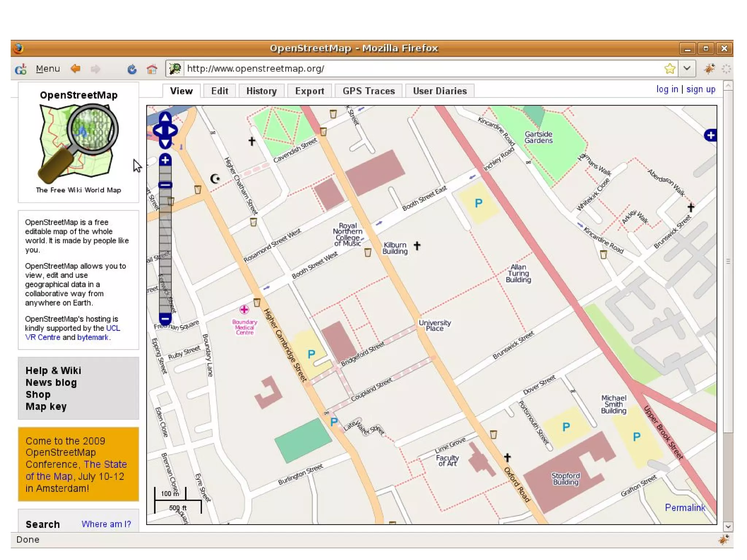Click parking icon on Booth Street East
Screen dimensions: 747x560
tap(479, 203)
